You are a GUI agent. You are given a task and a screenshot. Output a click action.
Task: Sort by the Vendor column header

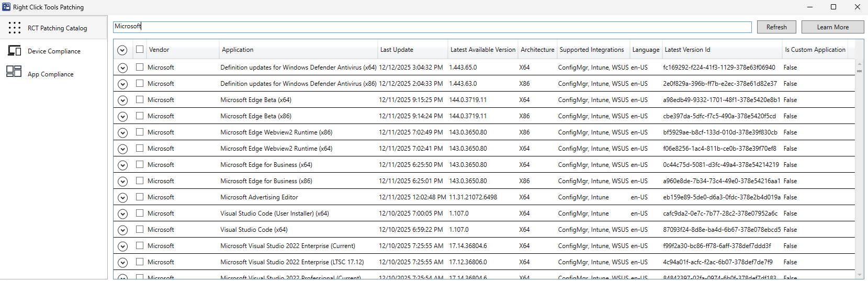pos(182,50)
